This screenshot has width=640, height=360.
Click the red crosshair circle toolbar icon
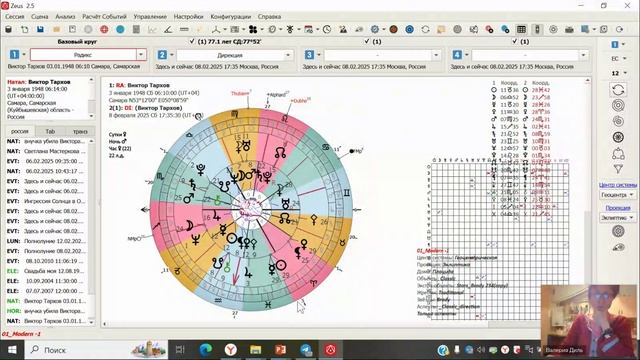point(104,29)
